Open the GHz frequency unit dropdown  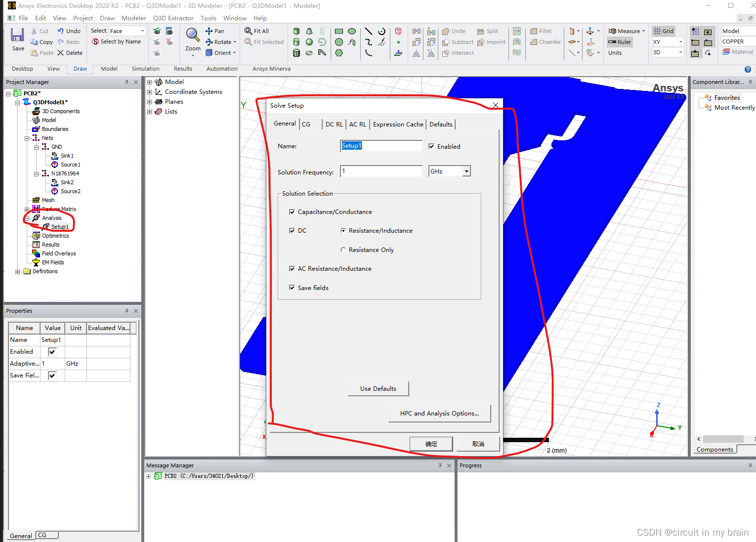click(x=466, y=171)
